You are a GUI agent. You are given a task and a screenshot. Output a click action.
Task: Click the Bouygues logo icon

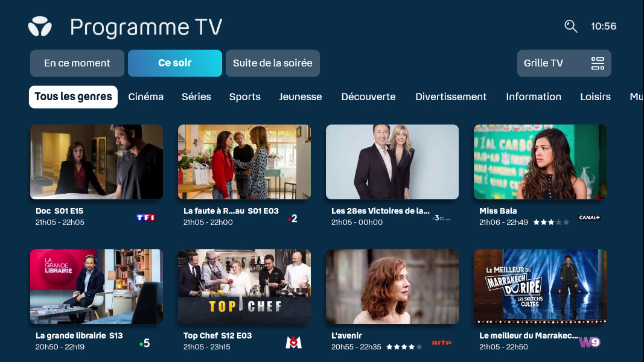(x=40, y=27)
